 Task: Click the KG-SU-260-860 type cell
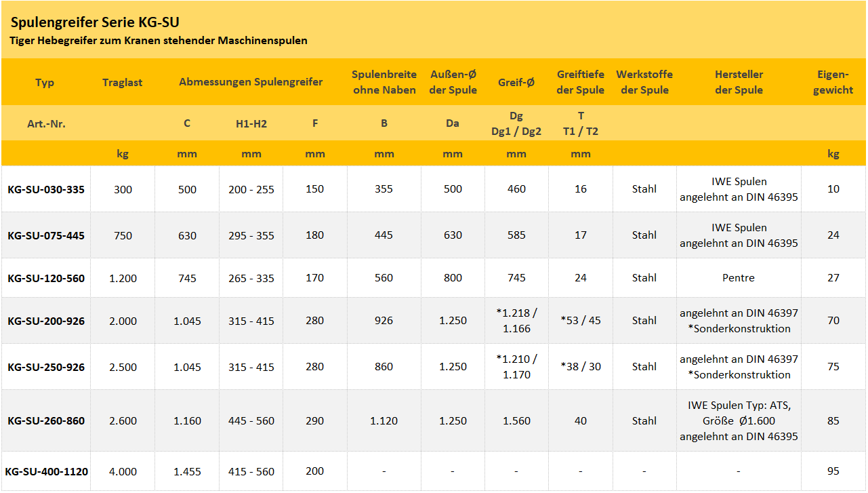(46, 420)
